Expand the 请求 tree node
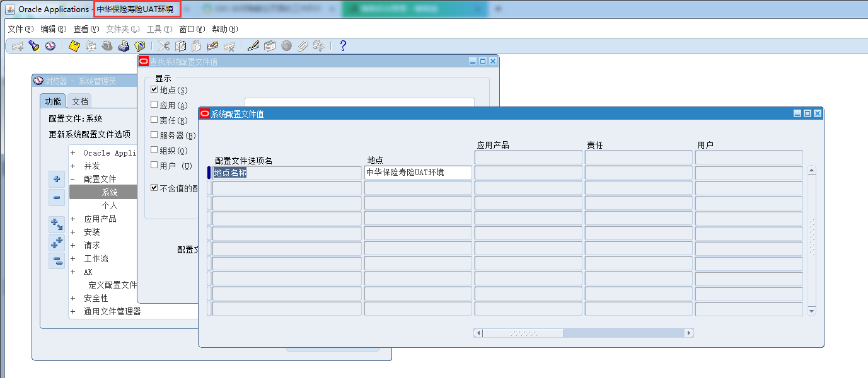Viewport: 868px width, 378px height. click(72, 245)
